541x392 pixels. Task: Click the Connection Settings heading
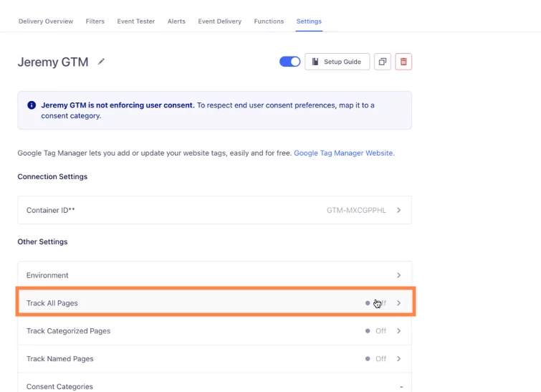[52, 177]
